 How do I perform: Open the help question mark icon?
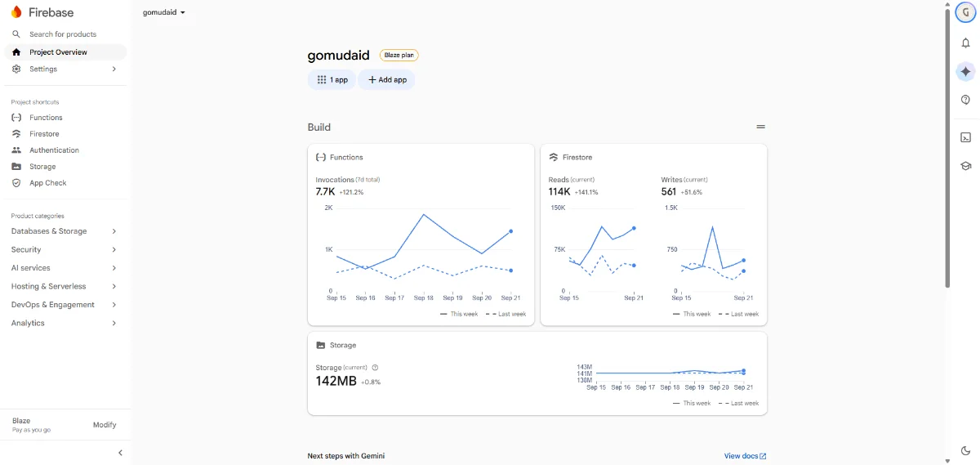click(965, 100)
